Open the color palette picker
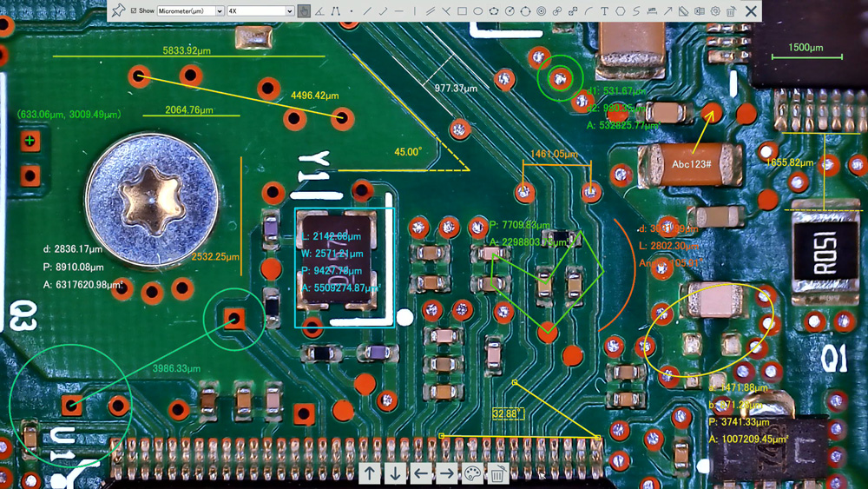This screenshot has width=868, height=489. [x=472, y=473]
